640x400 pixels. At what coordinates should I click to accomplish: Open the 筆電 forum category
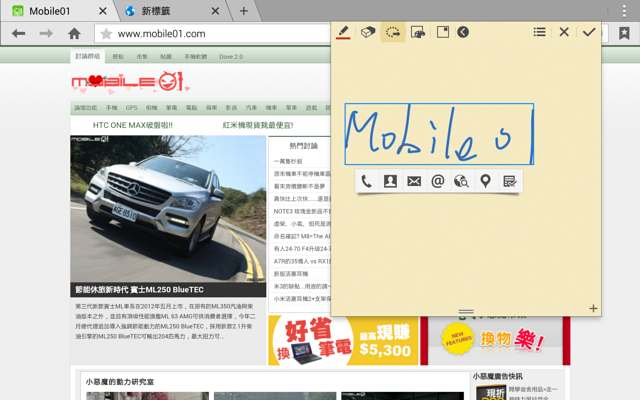[x=171, y=108]
